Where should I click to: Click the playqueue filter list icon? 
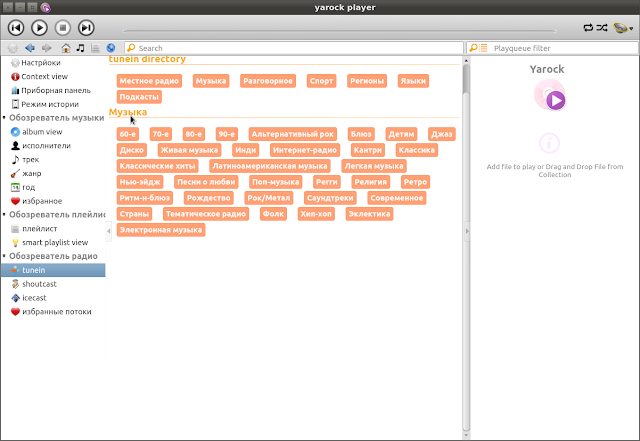pyautogui.click(x=478, y=48)
